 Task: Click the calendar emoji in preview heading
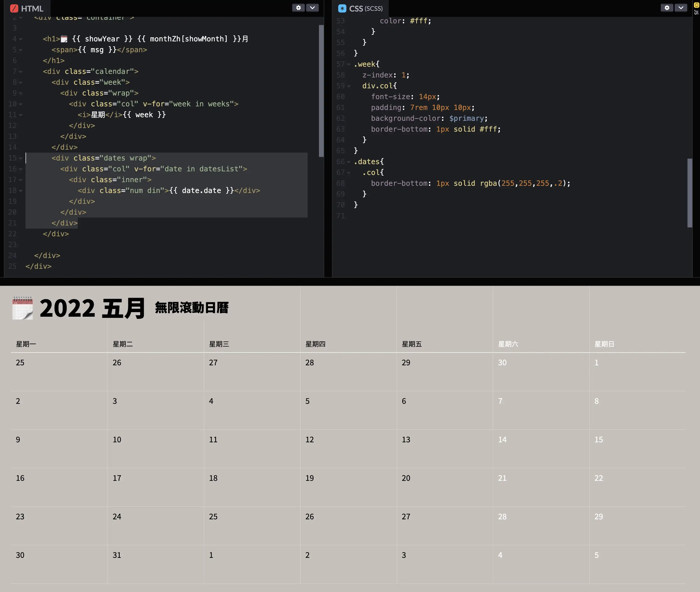22,308
